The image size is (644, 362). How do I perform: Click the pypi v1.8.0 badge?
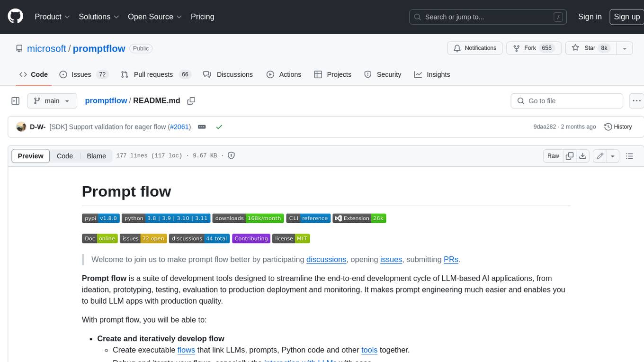point(101,218)
